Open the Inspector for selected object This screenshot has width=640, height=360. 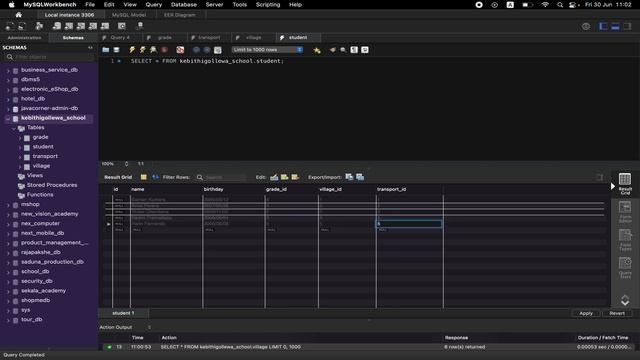39,26
